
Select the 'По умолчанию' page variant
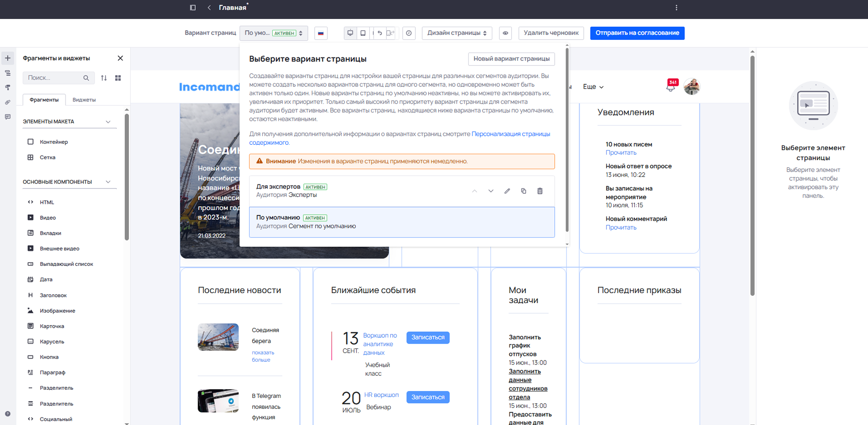click(x=401, y=222)
